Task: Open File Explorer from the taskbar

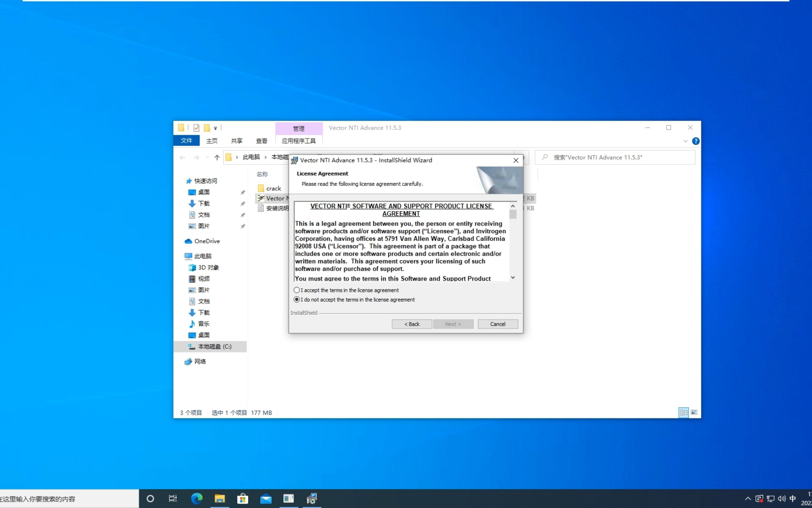Action: (x=219, y=499)
